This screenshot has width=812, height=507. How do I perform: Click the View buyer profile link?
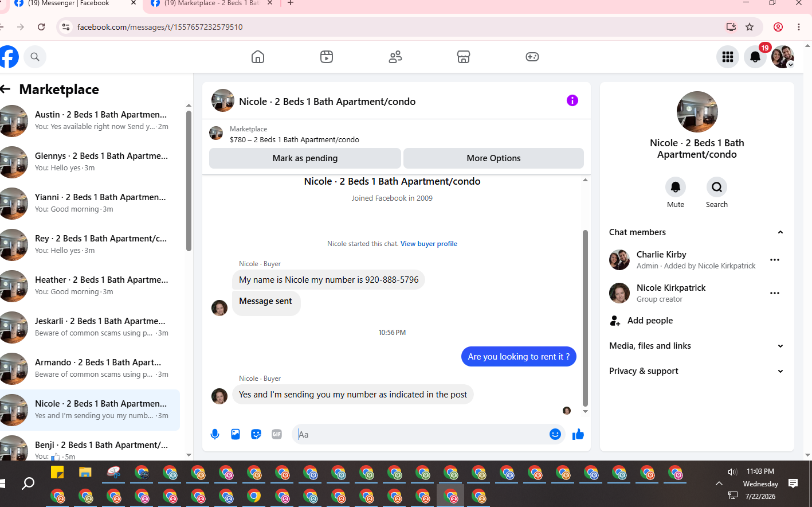coord(429,244)
